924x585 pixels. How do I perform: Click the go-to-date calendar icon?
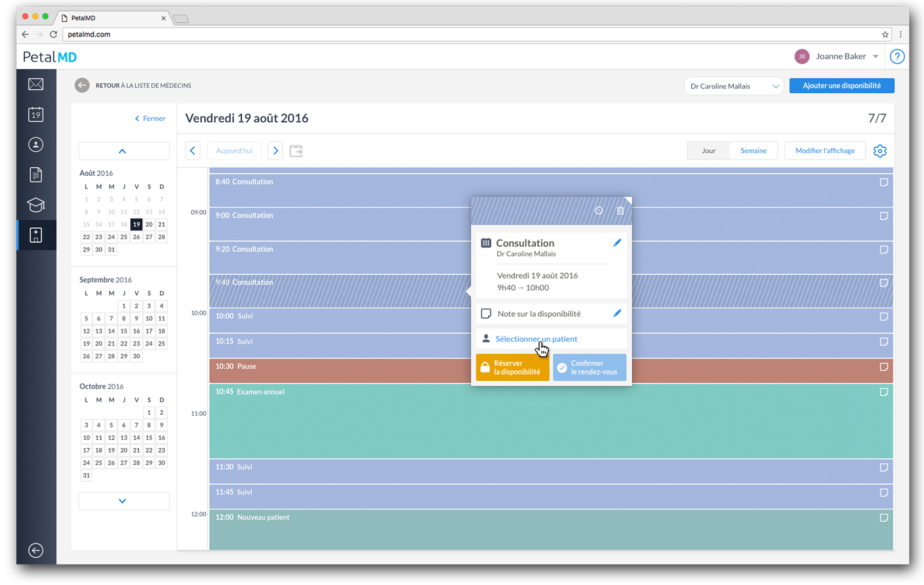pyautogui.click(x=296, y=151)
